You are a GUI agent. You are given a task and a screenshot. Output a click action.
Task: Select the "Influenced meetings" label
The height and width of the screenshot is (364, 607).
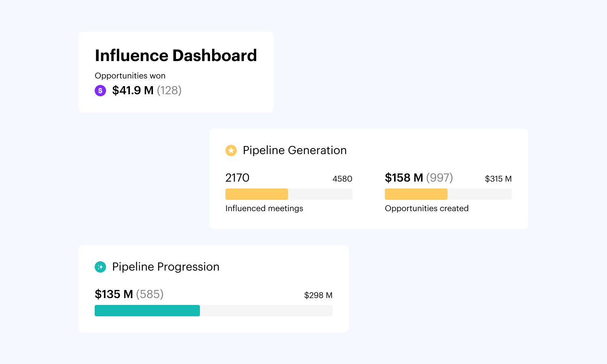coord(264,208)
